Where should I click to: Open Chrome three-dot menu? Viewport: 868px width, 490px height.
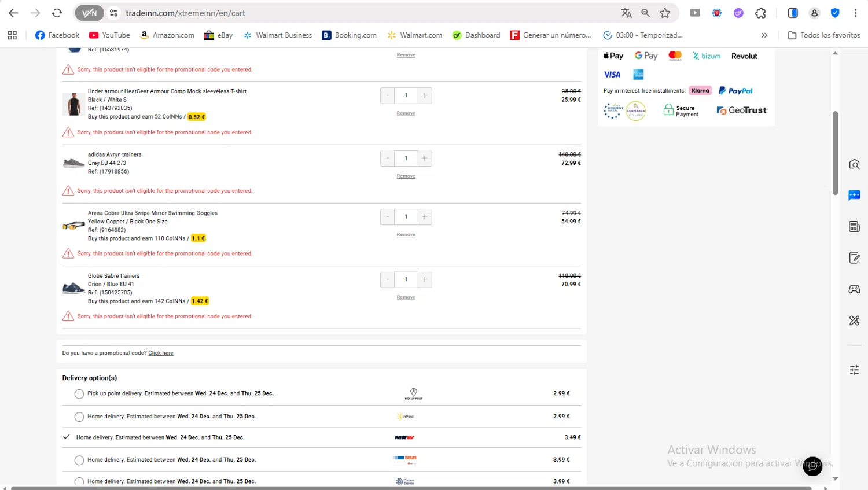tap(855, 13)
